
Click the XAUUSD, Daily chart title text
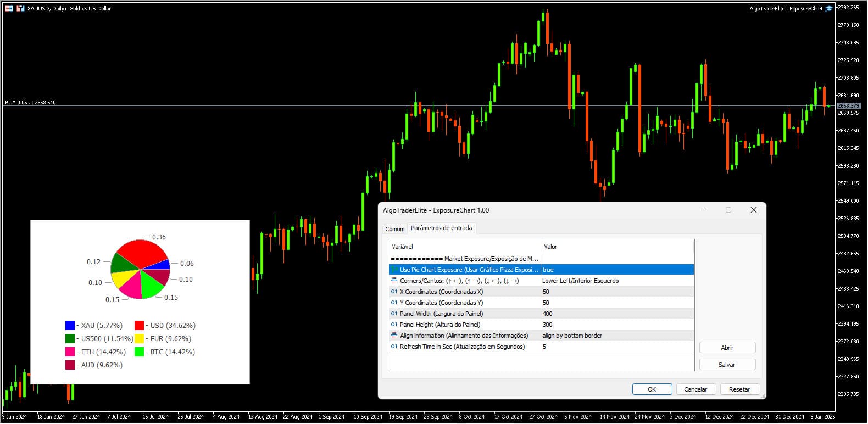69,8
